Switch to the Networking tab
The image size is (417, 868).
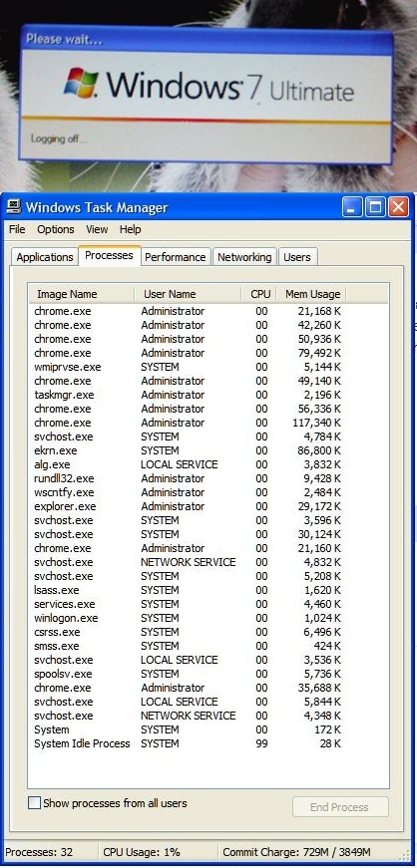click(244, 257)
